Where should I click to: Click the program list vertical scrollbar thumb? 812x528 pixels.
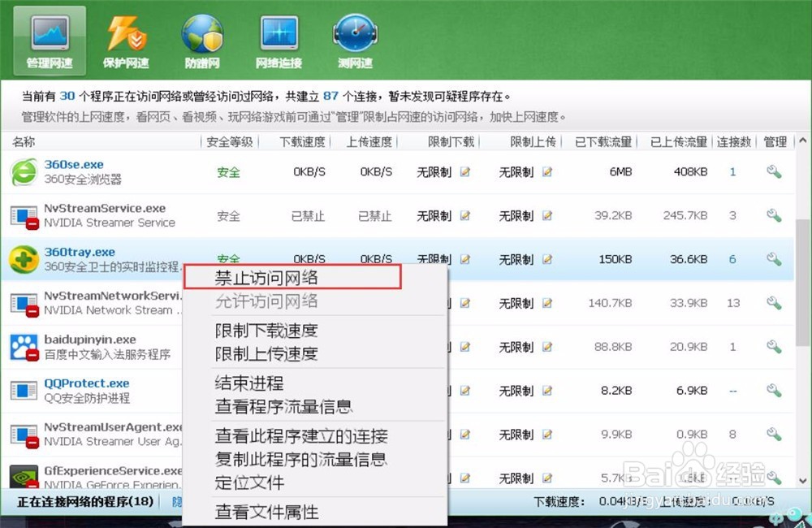tap(803, 283)
